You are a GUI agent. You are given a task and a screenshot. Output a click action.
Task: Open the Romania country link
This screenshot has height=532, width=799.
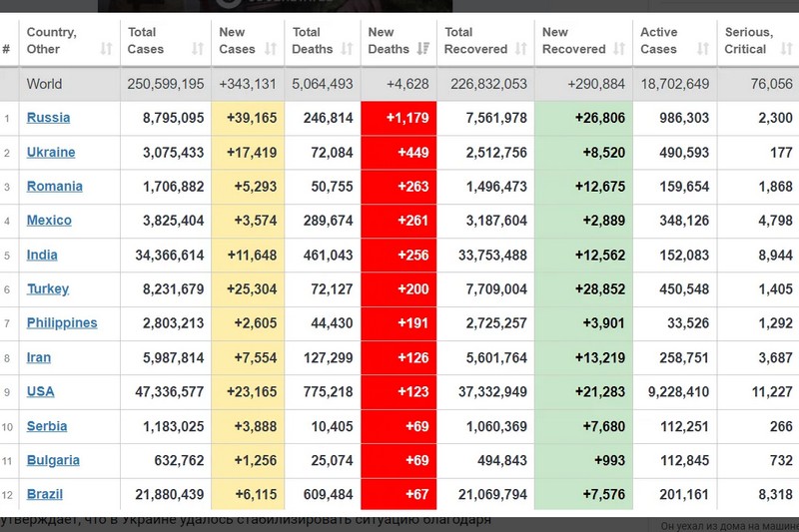pos(55,187)
